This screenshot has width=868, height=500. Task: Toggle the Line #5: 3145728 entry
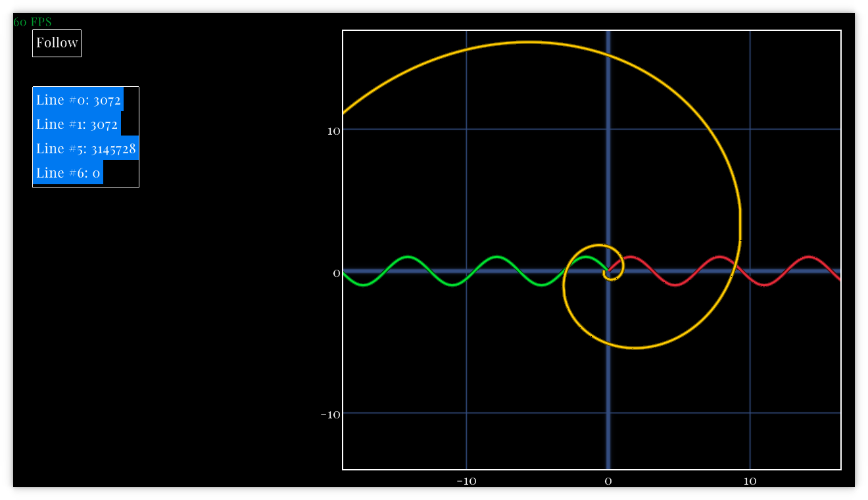85,149
